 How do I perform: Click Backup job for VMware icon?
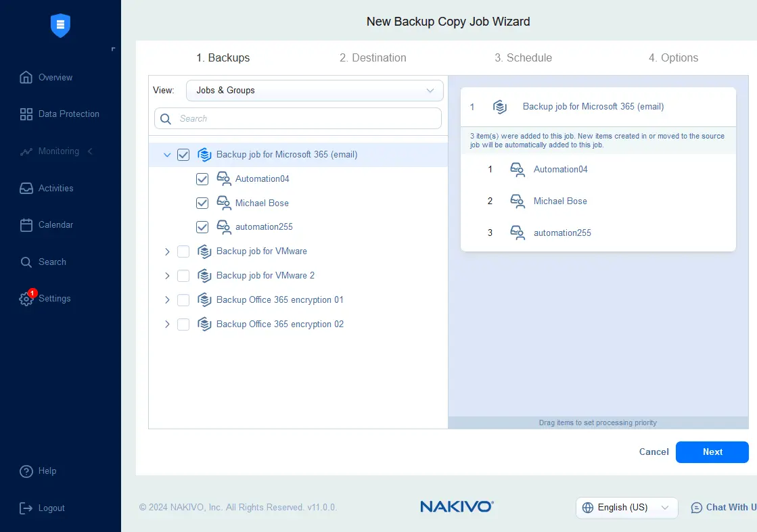click(x=204, y=251)
